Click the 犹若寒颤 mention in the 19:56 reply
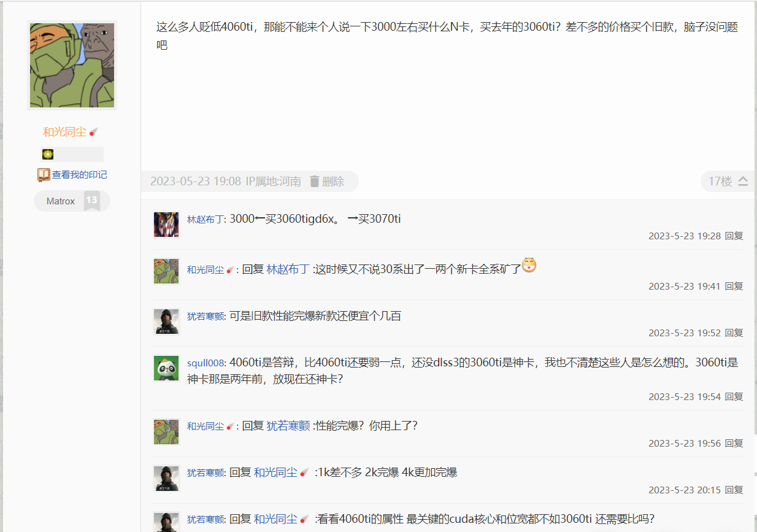Image resolution: width=757 pixels, height=532 pixels. coord(288,425)
